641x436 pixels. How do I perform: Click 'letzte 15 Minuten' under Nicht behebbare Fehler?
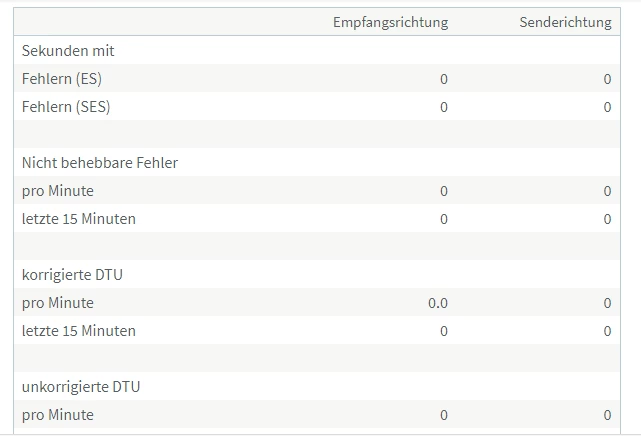[79, 219]
